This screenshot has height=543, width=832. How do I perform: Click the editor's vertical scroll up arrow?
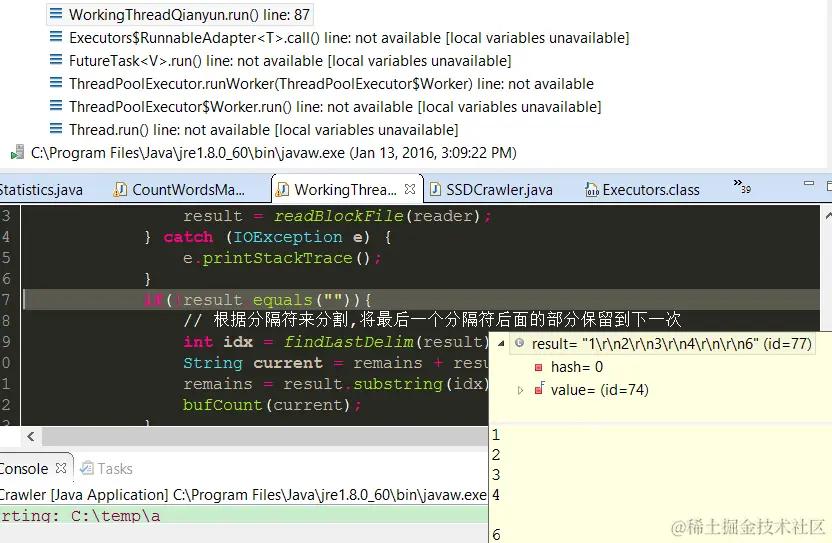click(x=828, y=216)
